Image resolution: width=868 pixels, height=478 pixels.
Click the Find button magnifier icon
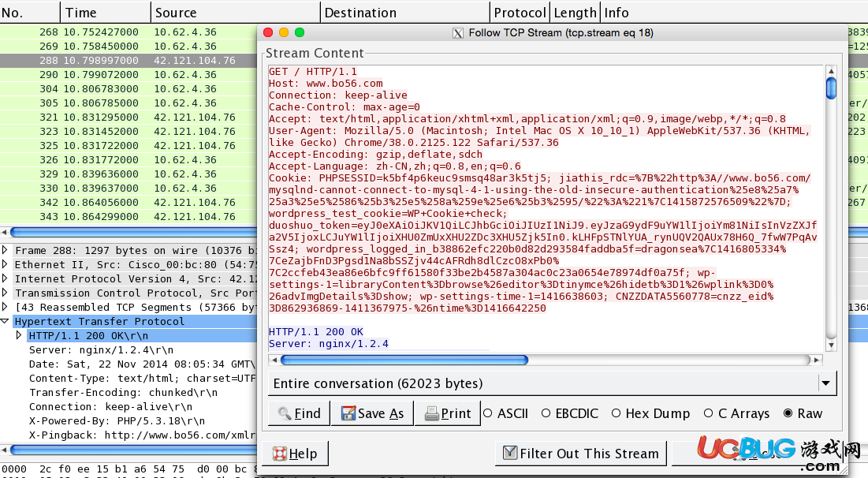[x=284, y=413]
